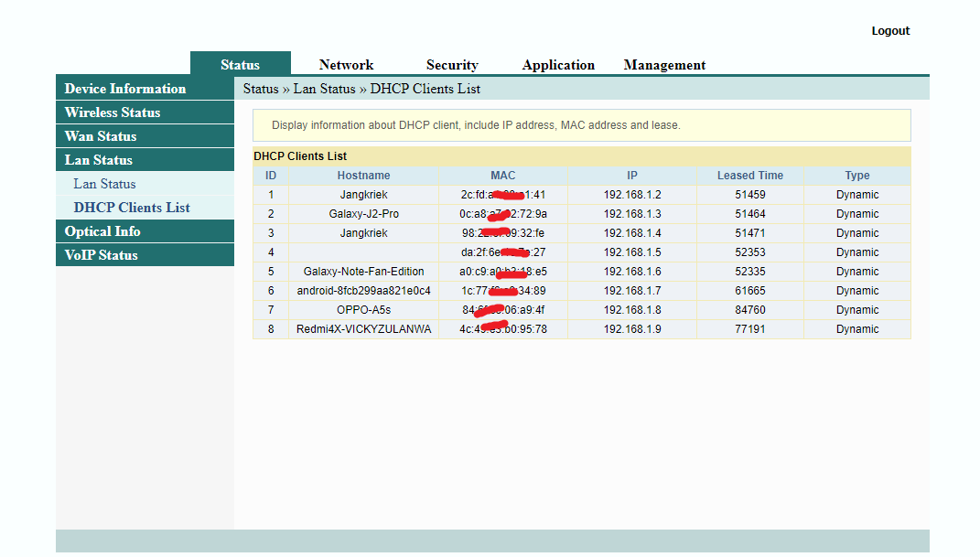
Task: Expand the Lan Status sidebar header
Action: click(x=145, y=160)
